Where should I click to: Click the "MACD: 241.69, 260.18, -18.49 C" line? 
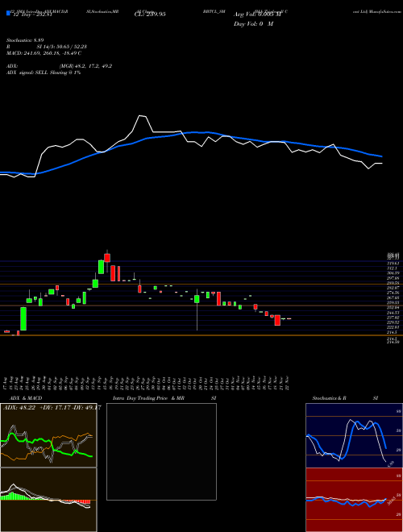(44, 53)
